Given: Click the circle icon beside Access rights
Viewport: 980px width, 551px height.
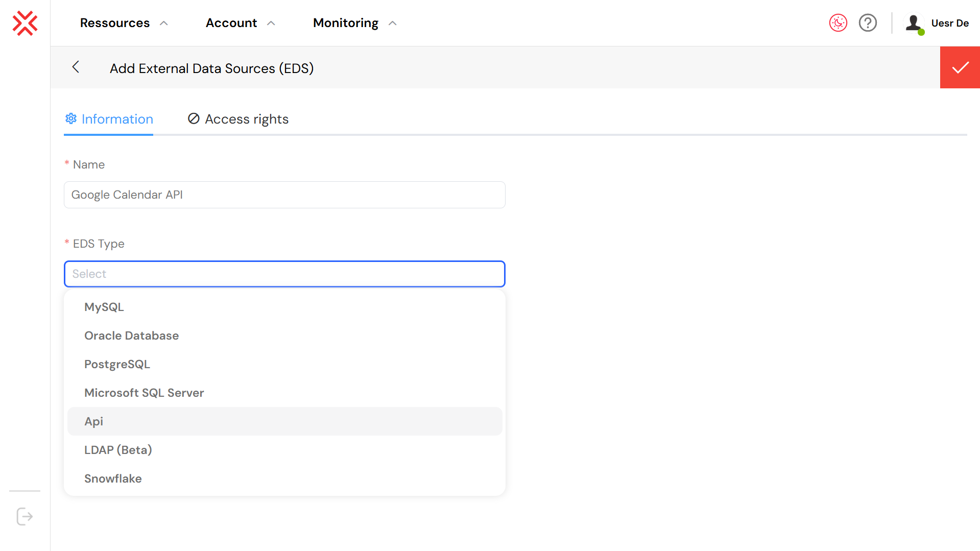Looking at the screenshot, I should coord(193,118).
